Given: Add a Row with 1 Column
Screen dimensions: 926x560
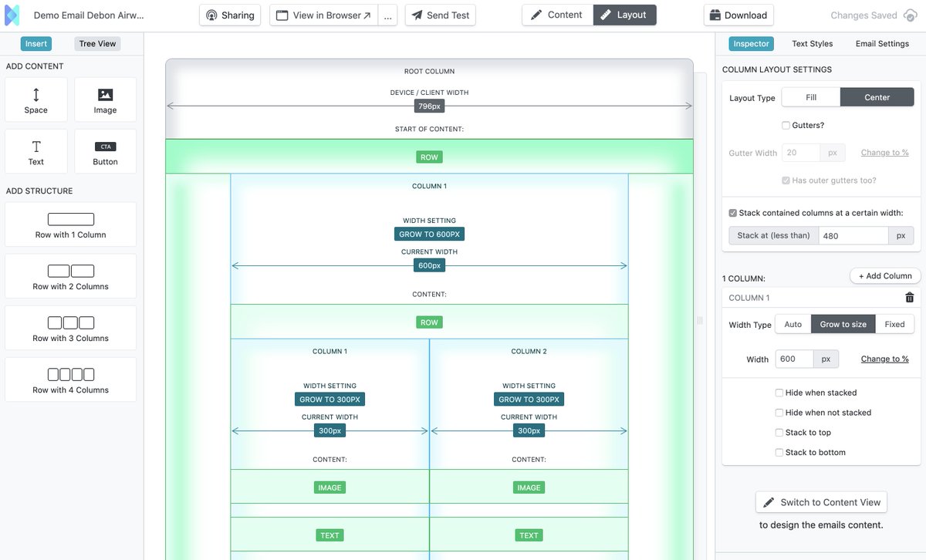Looking at the screenshot, I should click(71, 224).
